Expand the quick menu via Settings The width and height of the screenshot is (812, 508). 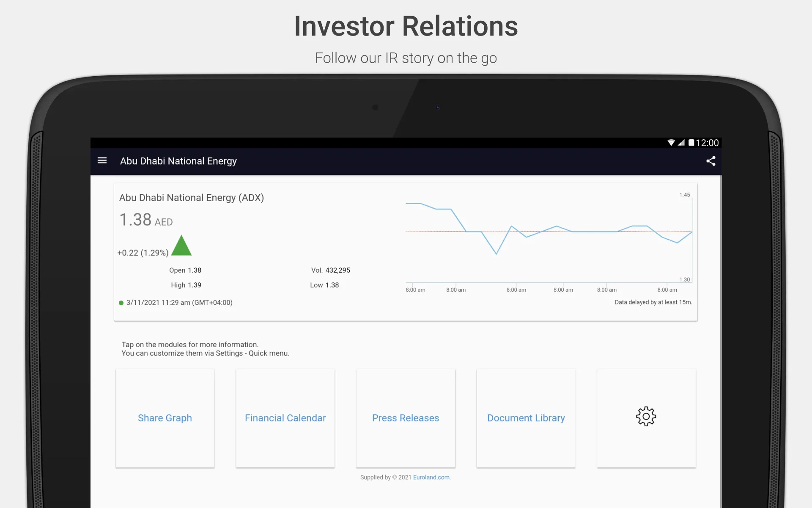(646, 417)
